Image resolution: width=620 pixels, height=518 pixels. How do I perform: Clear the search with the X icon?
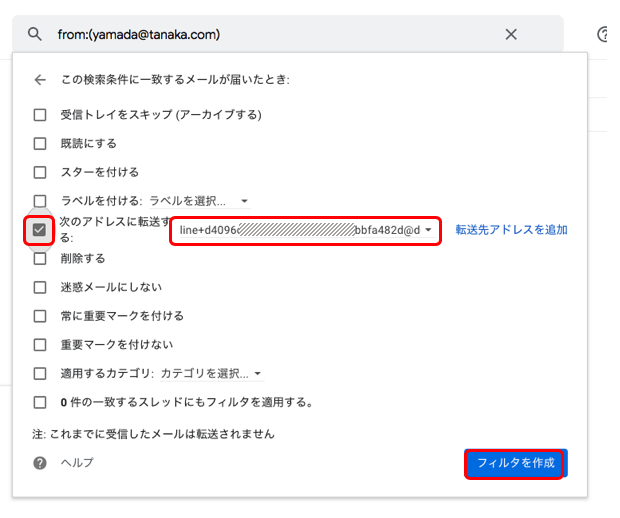(x=511, y=34)
